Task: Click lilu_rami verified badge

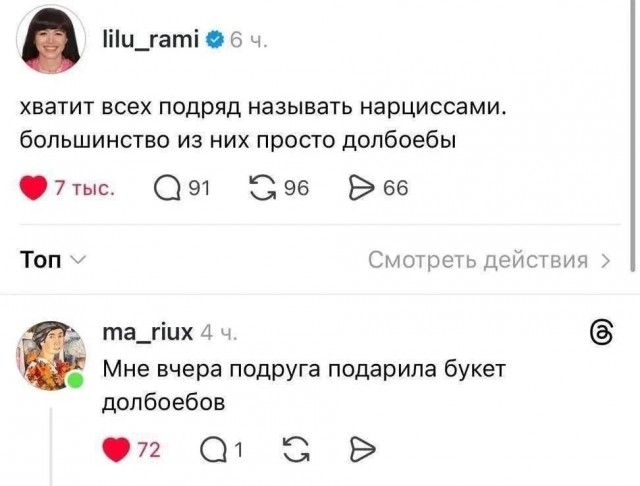Action: [x=214, y=40]
